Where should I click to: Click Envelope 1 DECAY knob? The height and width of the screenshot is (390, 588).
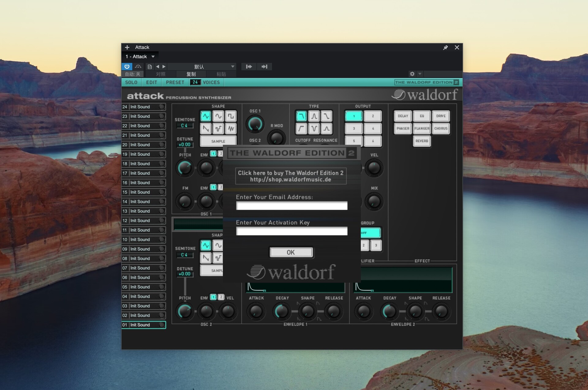click(x=282, y=312)
